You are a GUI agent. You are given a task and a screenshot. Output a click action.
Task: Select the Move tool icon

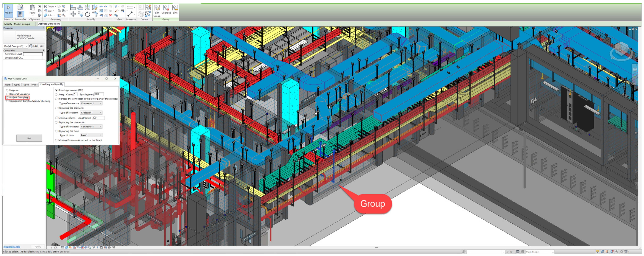pos(73,14)
